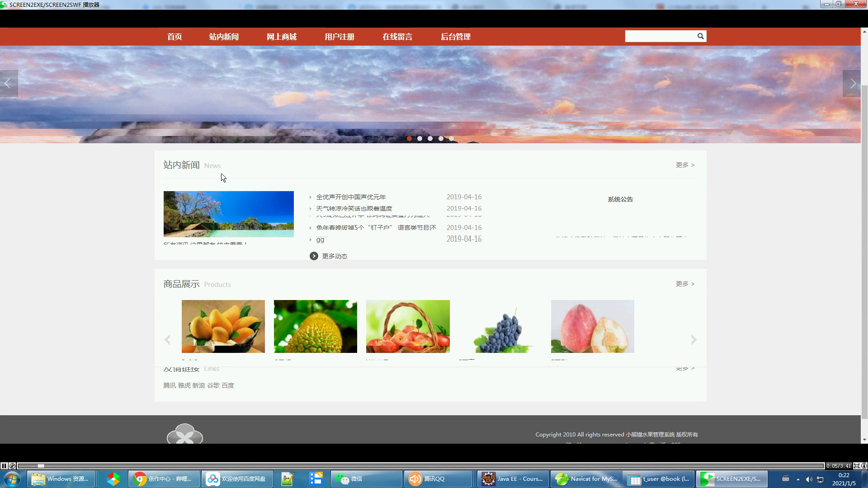Open the Windows Start button
Image resolution: width=868 pixels, height=488 pixels.
coord(12,479)
